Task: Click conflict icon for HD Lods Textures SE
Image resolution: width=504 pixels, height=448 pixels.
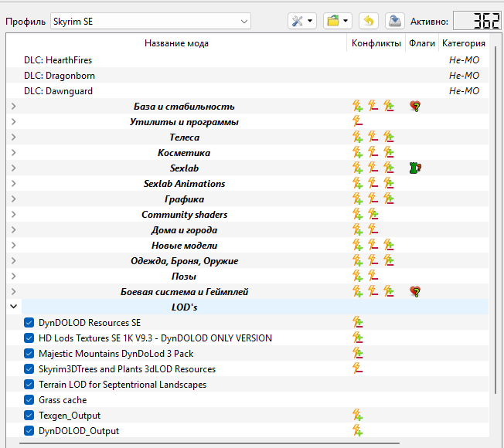Action: 357,338
